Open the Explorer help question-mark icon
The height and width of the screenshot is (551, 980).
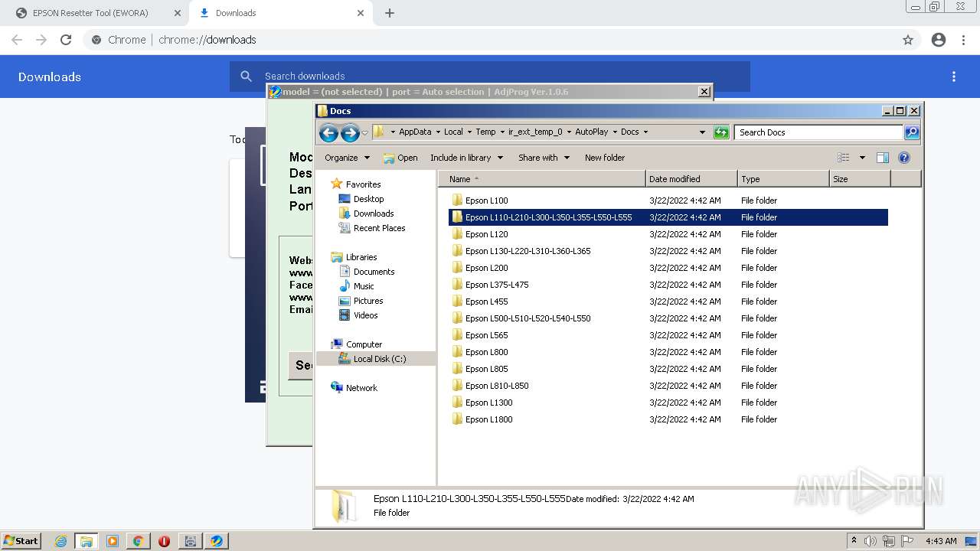[x=904, y=158]
